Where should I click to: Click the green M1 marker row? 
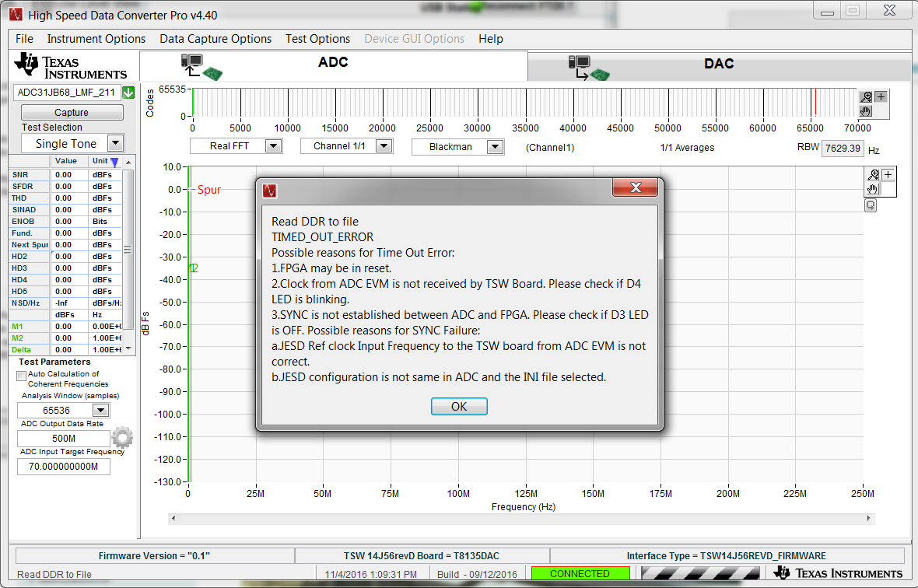point(65,327)
